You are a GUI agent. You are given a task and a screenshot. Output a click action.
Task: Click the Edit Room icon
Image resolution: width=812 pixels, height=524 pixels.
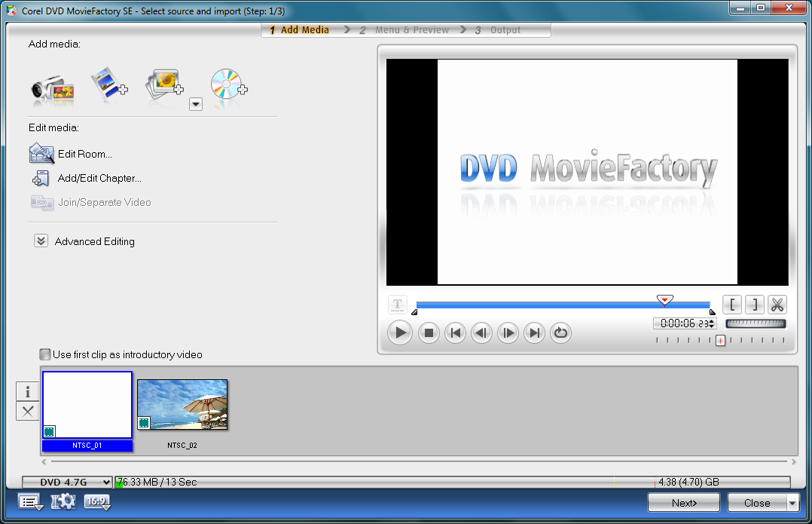coord(41,153)
